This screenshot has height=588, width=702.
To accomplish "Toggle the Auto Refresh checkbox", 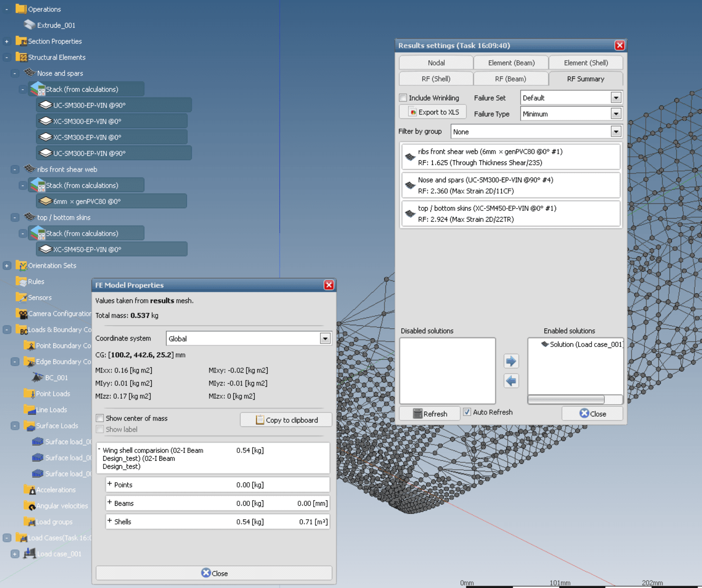I will [467, 412].
